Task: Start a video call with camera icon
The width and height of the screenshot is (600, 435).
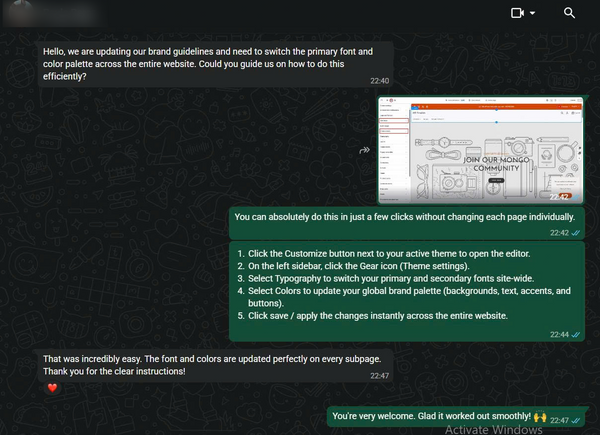Action: [x=517, y=13]
